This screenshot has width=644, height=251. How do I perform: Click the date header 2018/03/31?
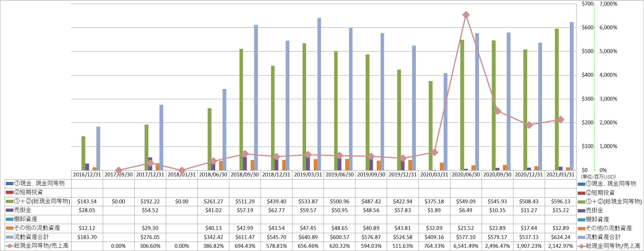click(182, 175)
